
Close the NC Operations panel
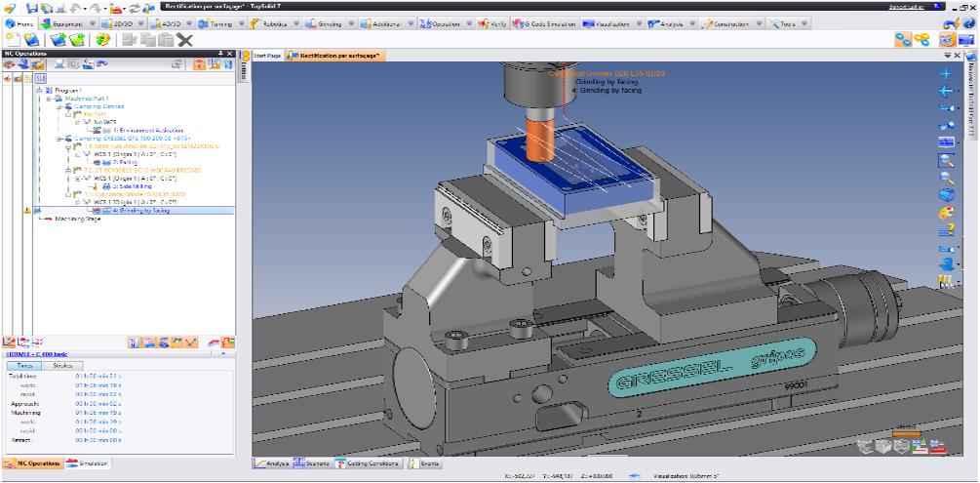point(229,54)
